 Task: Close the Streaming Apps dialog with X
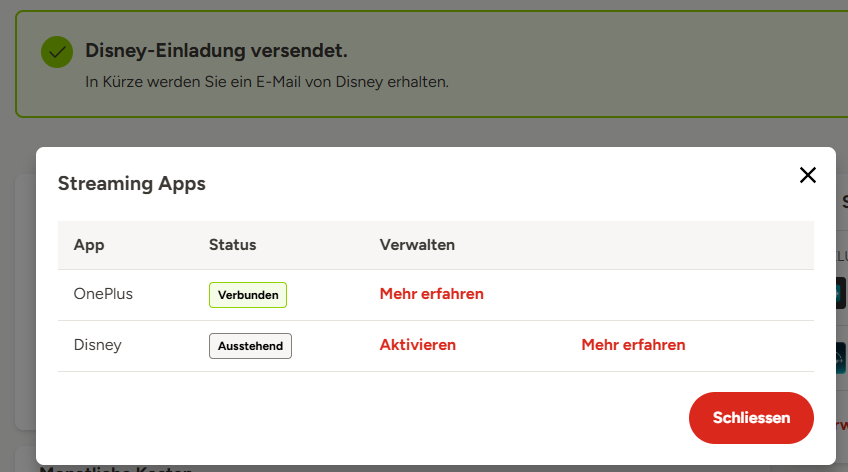(808, 175)
